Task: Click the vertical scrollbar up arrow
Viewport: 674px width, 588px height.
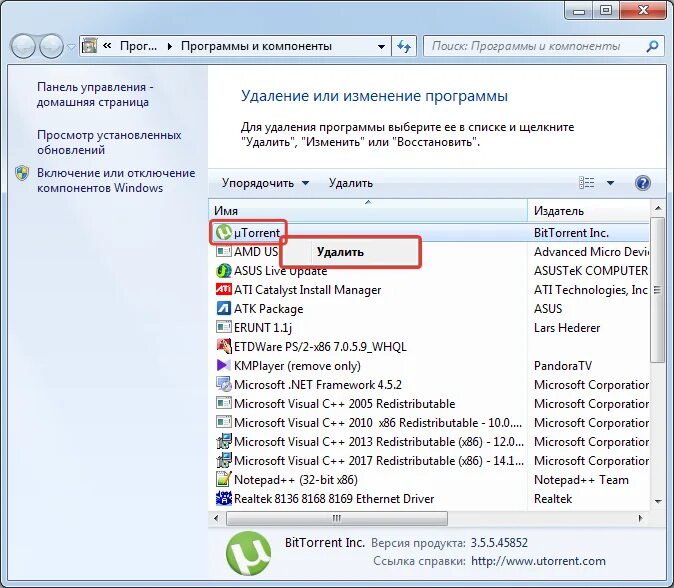Action: tap(658, 208)
